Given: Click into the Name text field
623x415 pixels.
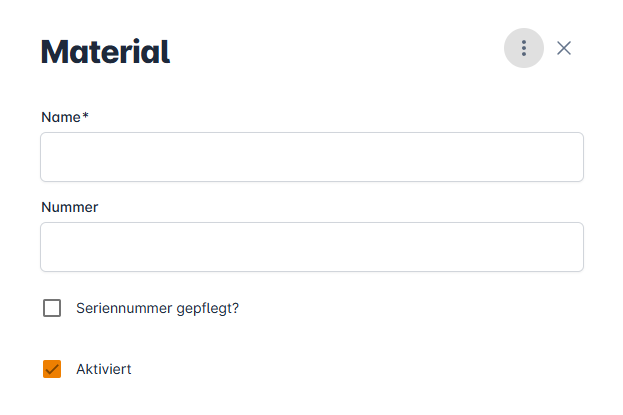Looking at the screenshot, I should click(x=311, y=157).
